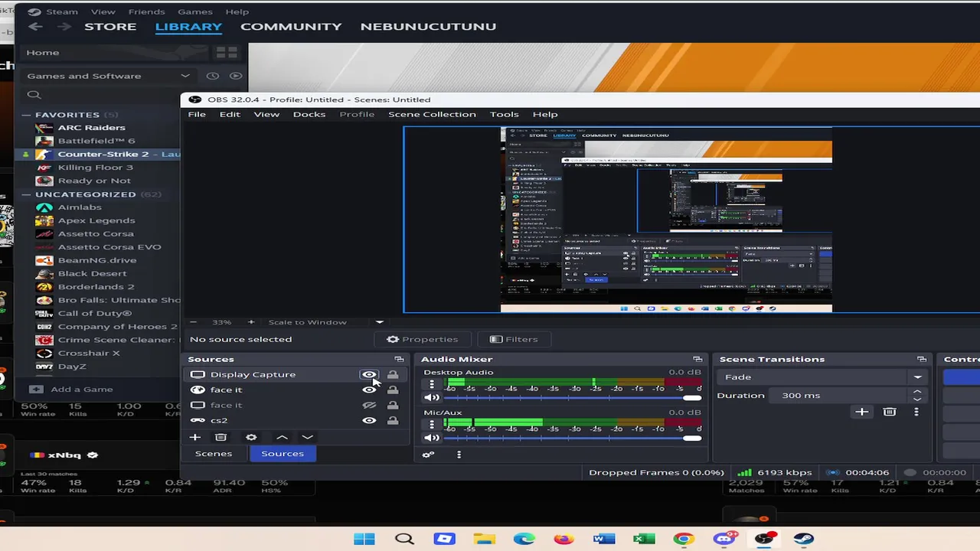Pop out the Sources dock
Viewport: 980px width, 551px height.
tap(399, 359)
